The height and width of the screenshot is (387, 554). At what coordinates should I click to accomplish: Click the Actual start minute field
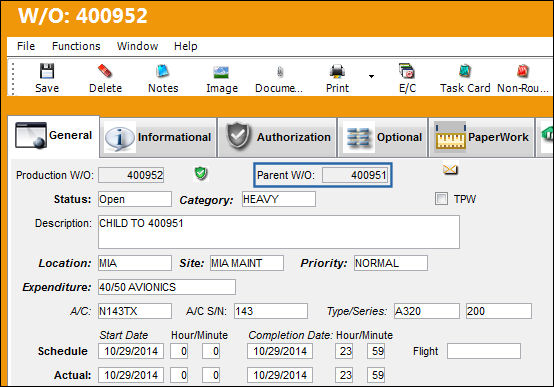point(211,375)
